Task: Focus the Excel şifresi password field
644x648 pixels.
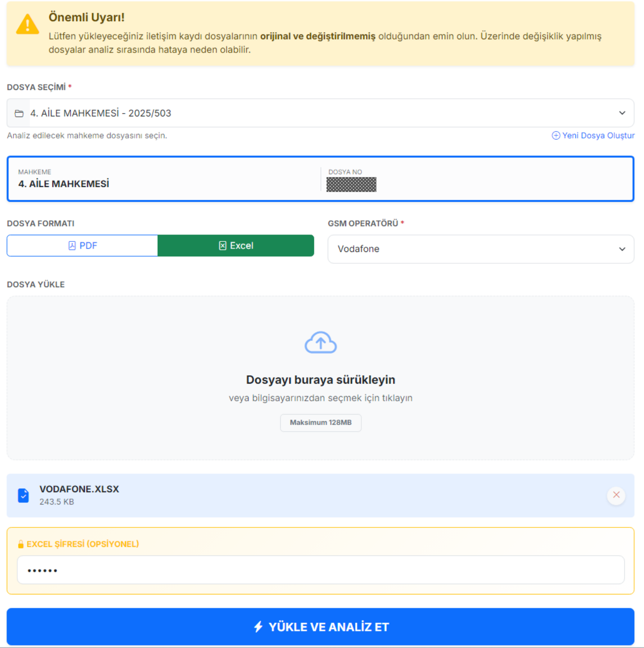Action: (x=320, y=570)
